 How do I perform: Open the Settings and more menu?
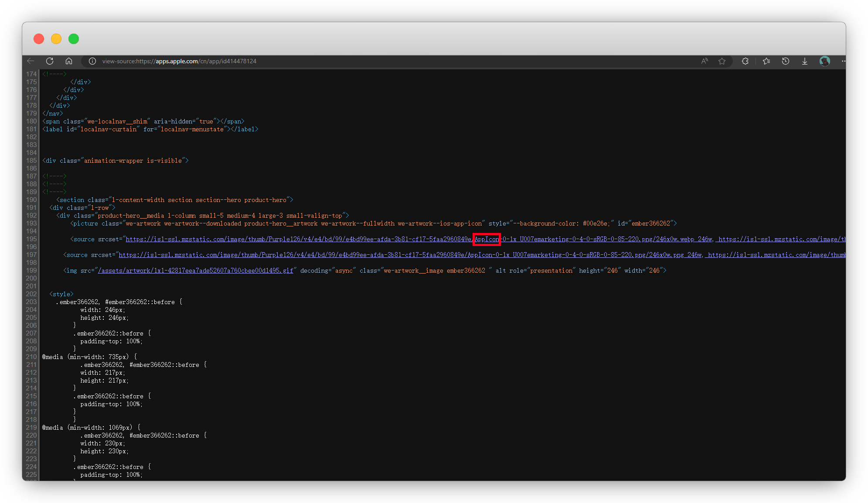[843, 61]
